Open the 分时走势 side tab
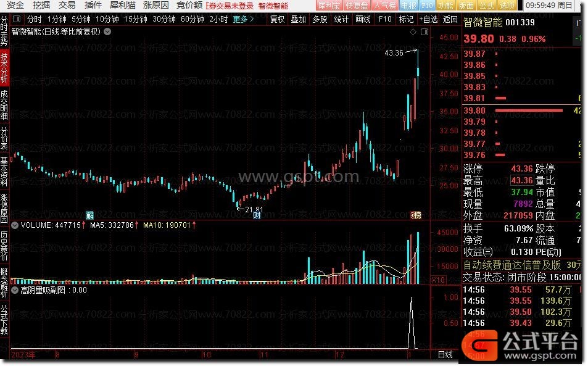Viewport: 588px width, 366px height. point(4,31)
